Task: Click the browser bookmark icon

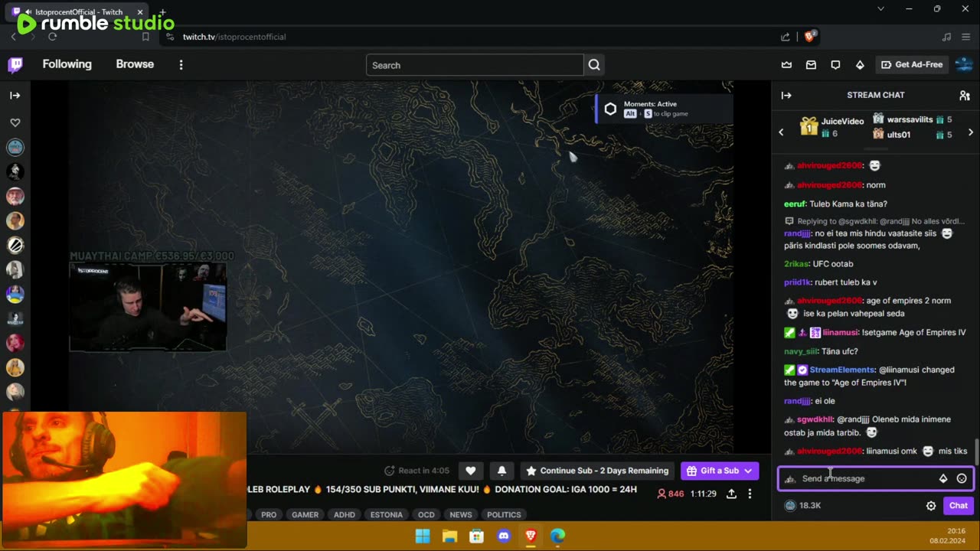Action: tap(145, 37)
